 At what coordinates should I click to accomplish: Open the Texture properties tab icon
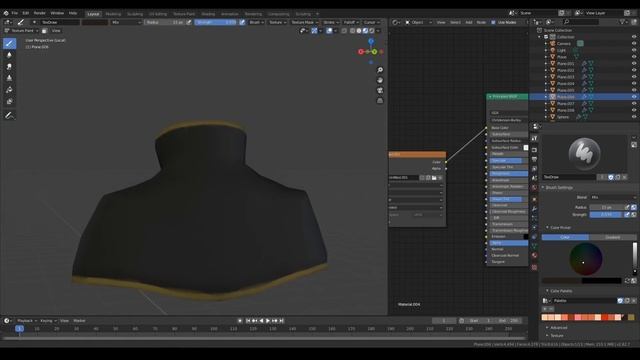tap(534, 267)
